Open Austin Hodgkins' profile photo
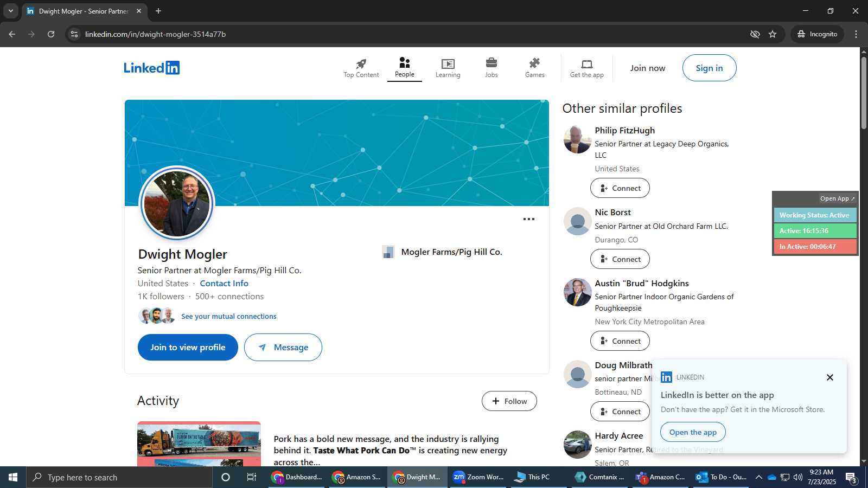Image resolution: width=868 pixels, height=488 pixels. (x=577, y=292)
